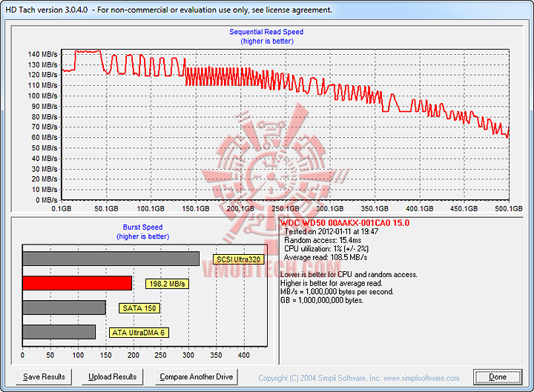Click the 'GB = 1,000,000,000 bytes' note
Viewport: 534px width, 392px height.
322,300
